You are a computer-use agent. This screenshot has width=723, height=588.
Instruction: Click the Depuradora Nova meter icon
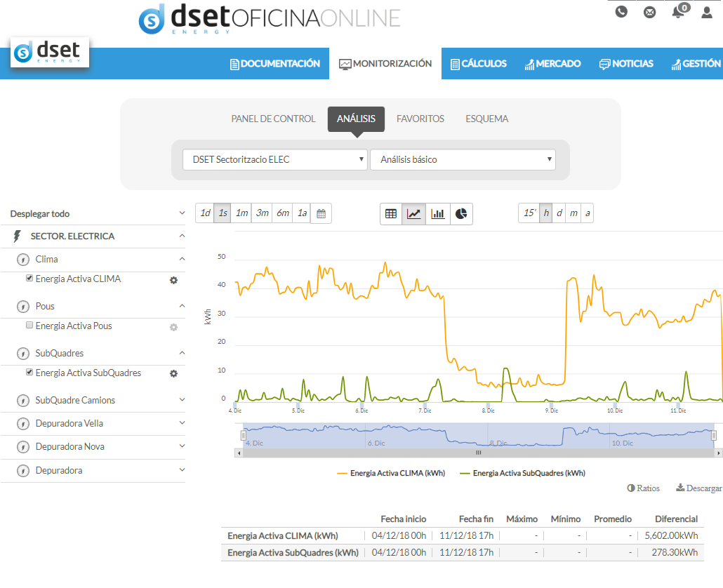pos(23,447)
